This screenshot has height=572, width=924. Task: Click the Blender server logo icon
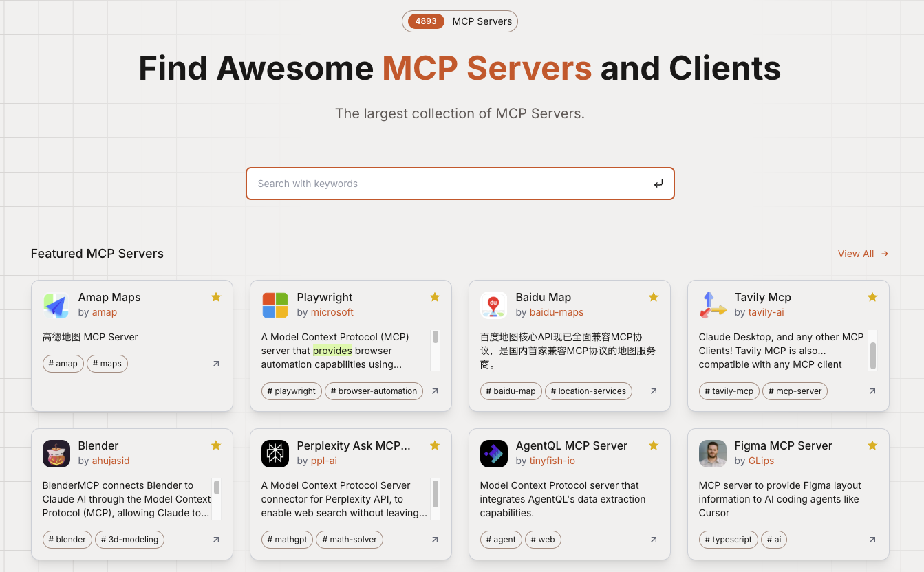coord(56,454)
